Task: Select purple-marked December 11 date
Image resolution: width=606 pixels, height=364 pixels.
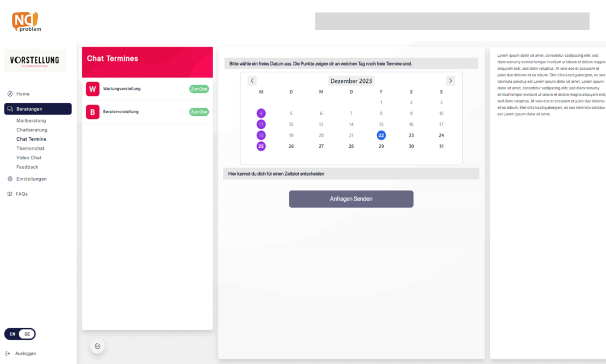Action: pyautogui.click(x=261, y=124)
